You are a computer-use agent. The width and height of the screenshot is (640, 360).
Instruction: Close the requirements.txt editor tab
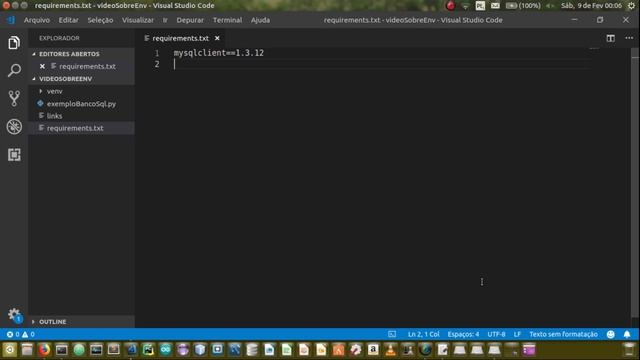tap(217, 38)
